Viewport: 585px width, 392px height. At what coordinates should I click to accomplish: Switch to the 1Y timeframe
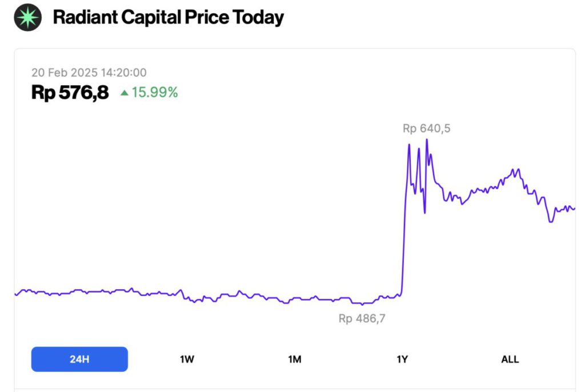(402, 359)
